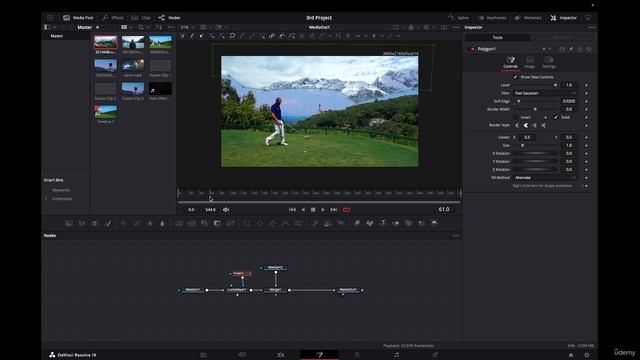Click the play forward button
640x360 pixels.
pyautogui.click(x=323, y=210)
